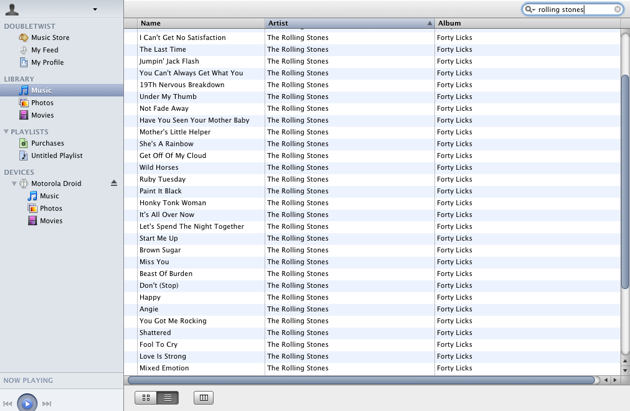630x411 pixels.
Task: Click the vertical scrollbar thumb
Action: [x=625, y=181]
